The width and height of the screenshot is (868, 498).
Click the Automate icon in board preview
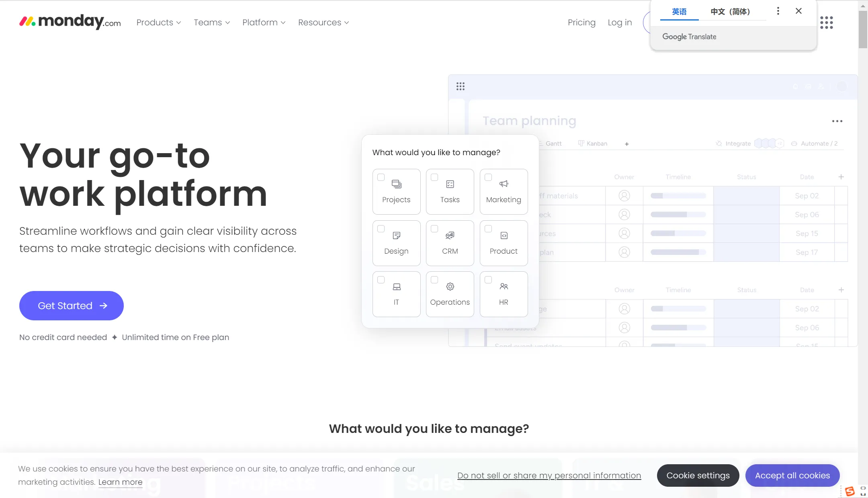pos(794,143)
